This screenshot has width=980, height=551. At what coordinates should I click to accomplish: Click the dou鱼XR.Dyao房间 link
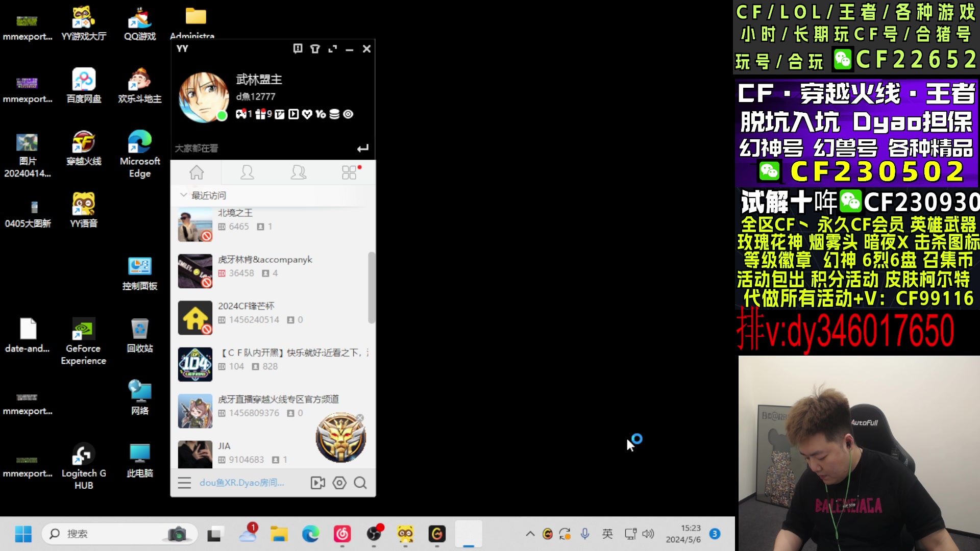(x=242, y=483)
